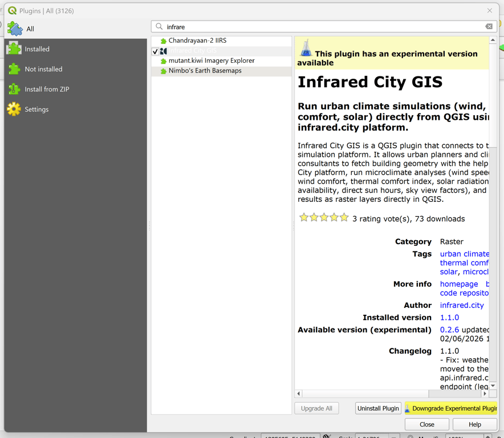504x438 pixels.
Task: Open Install from ZIP tab
Action: (75, 89)
